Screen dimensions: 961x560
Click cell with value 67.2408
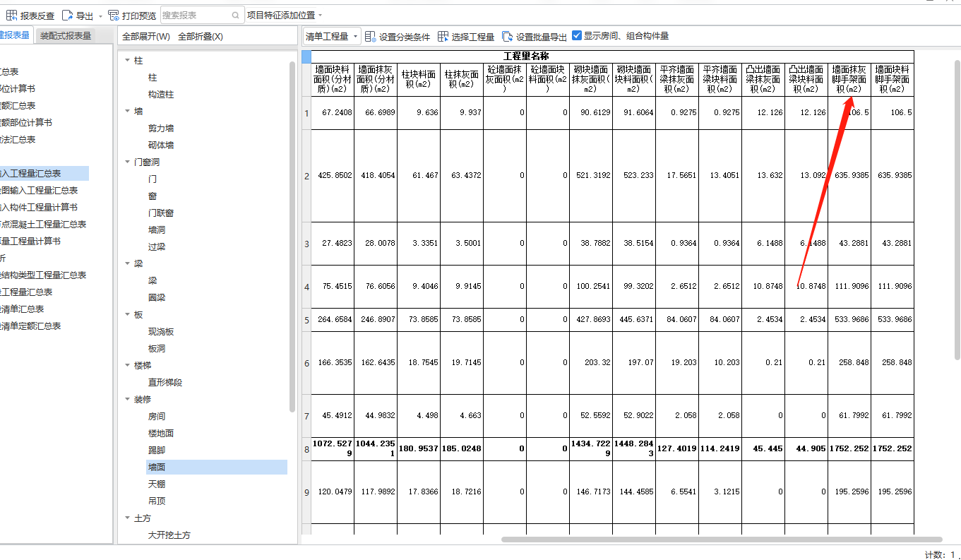coord(333,113)
